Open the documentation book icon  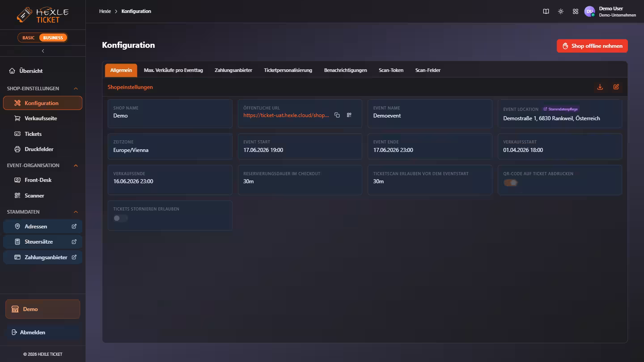[x=546, y=12]
